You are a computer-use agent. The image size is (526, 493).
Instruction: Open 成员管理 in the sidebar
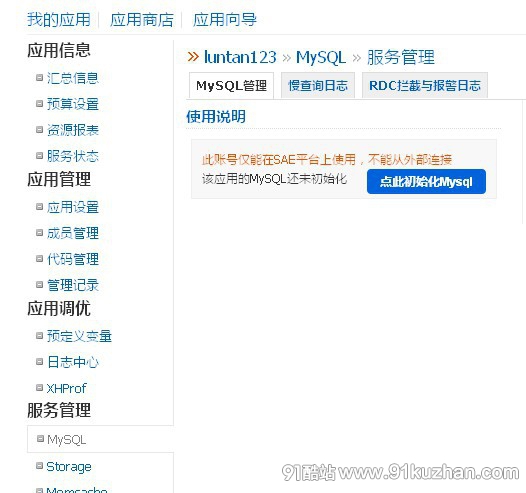tap(73, 233)
